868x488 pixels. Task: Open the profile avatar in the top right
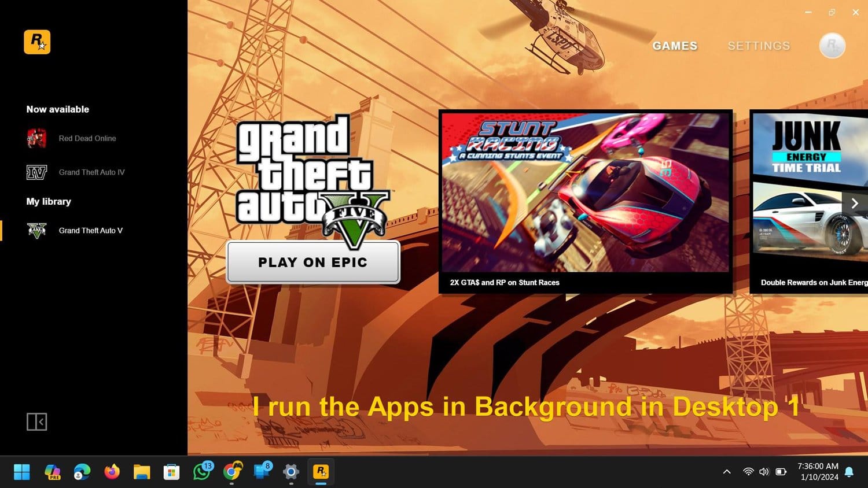(832, 46)
